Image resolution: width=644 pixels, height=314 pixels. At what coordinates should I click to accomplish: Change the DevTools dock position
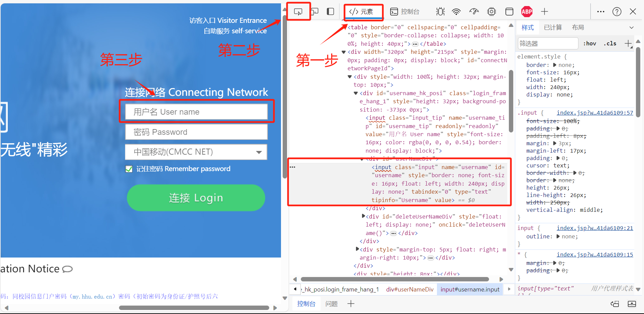coord(330,11)
